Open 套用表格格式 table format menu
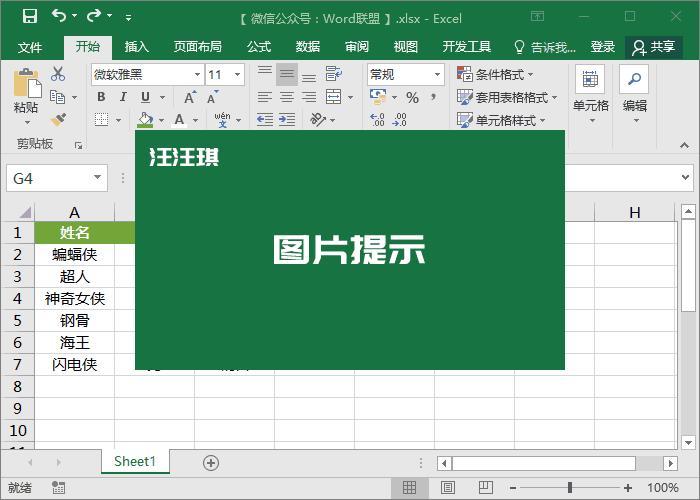This screenshot has height=500, width=700. pos(507,97)
